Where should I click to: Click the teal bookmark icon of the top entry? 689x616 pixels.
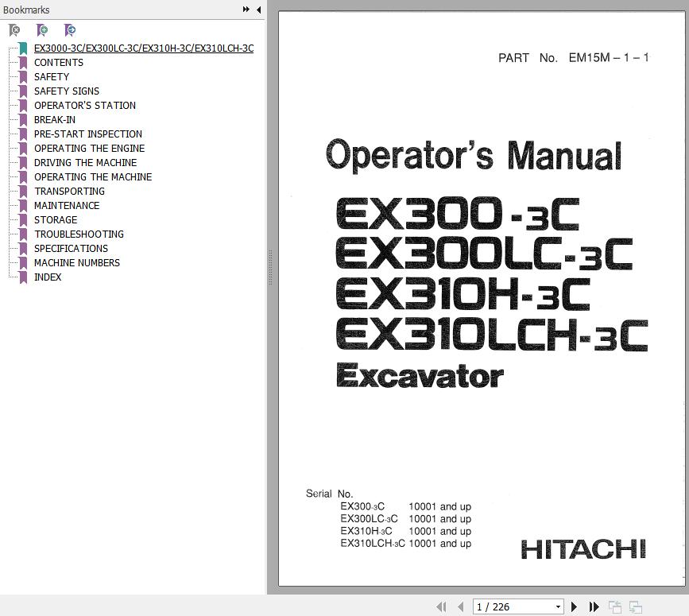click(x=23, y=48)
